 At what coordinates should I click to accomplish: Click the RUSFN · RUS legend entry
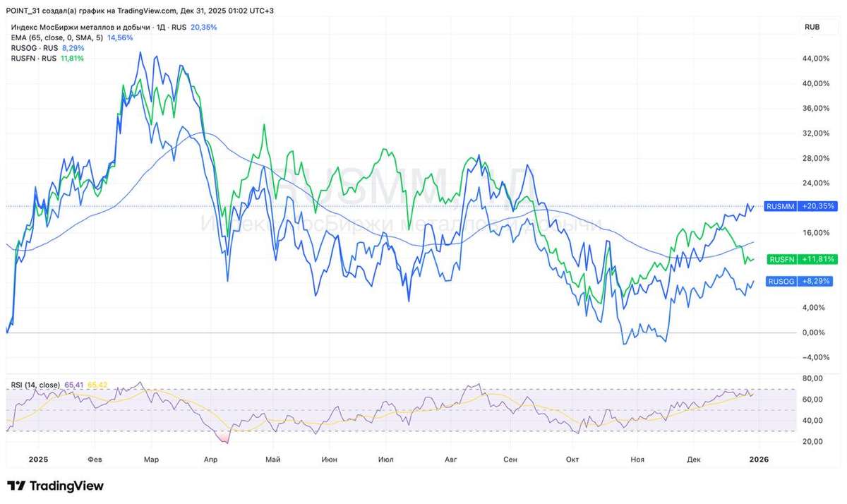34,59
